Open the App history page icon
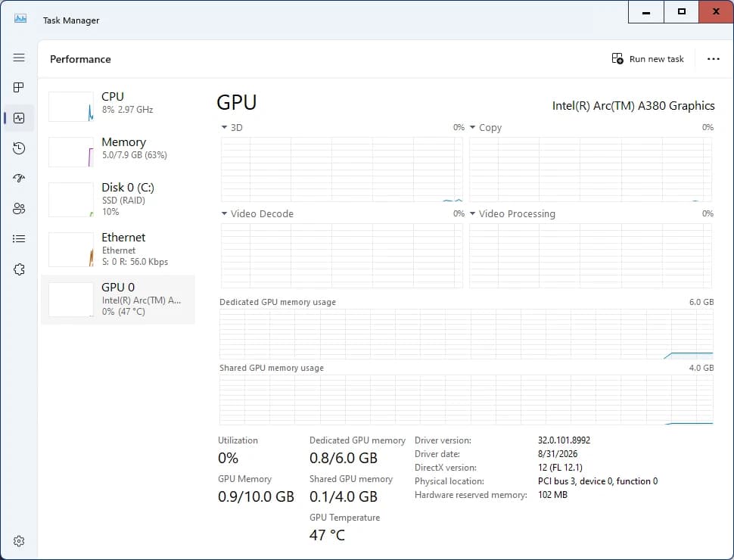 click(x=19, y=148)
